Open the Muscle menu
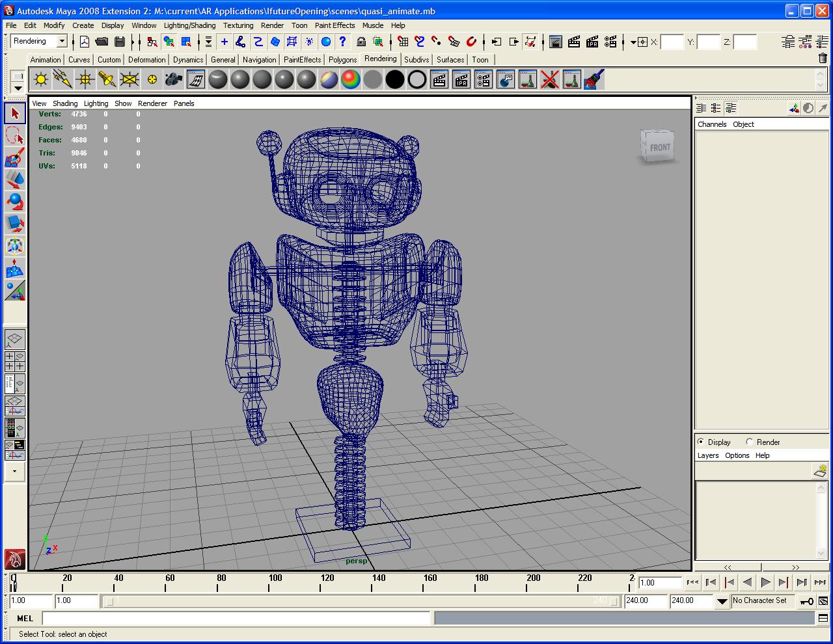The height and width of the screenshot is (644, 833). coord(372,25)
